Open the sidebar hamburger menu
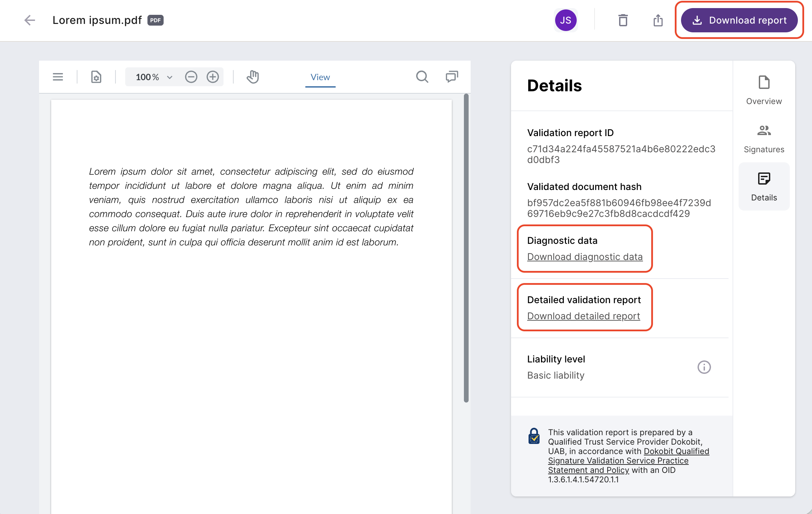This screenshot has width=812, height=514. 58,77
